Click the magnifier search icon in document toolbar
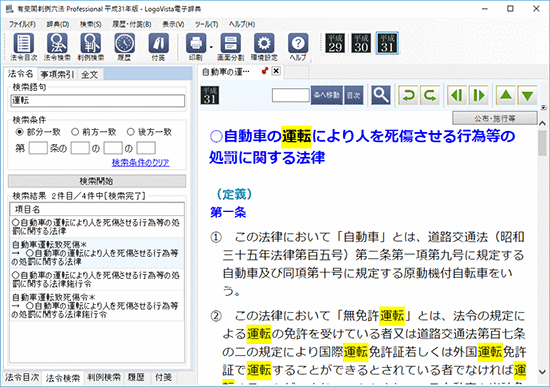 [381, 95]
